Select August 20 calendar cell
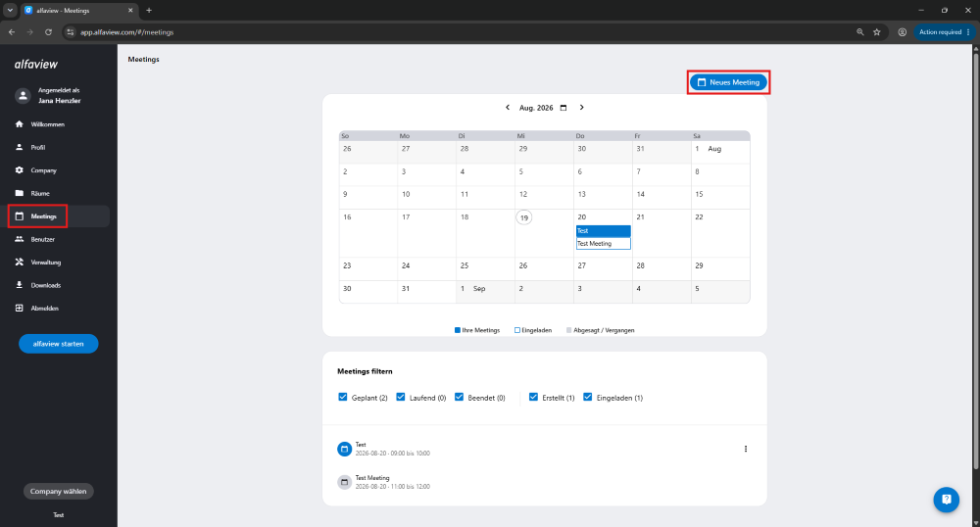The height and width of the screenshot is (527, 980). pyautogui.click(x=603, y=233)
